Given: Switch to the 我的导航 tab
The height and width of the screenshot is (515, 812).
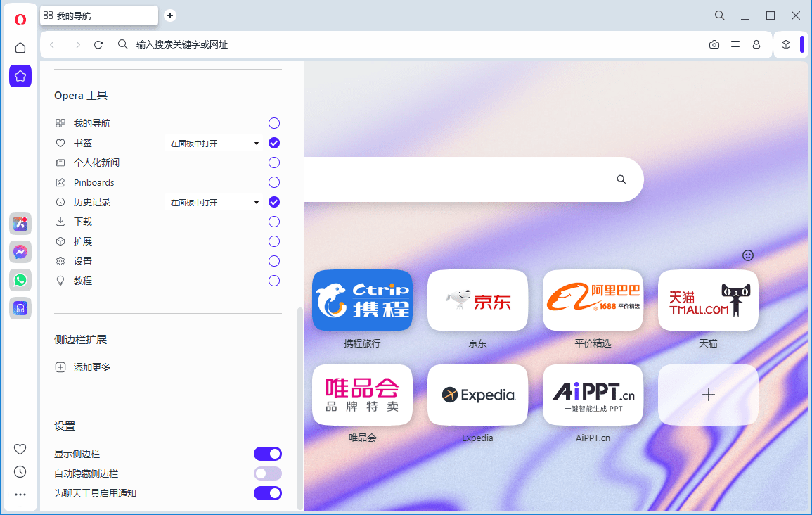Looking at the screenshot, I should click(98, 15).
